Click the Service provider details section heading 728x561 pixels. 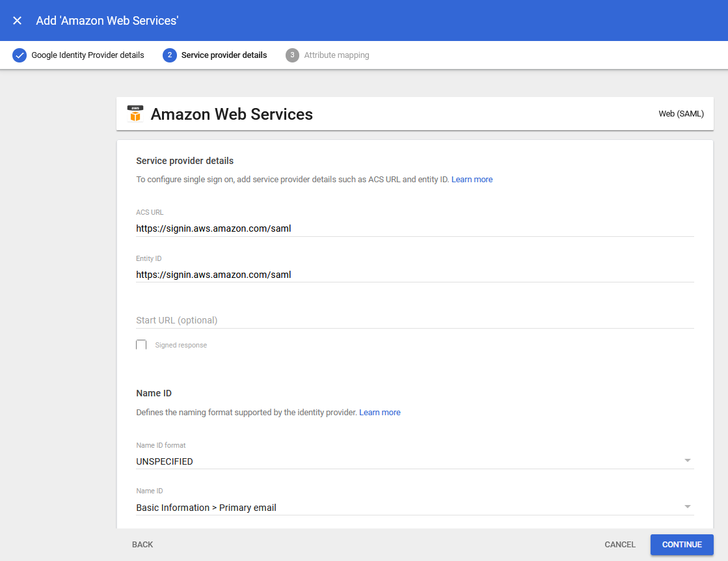click(x=185, y=161)
